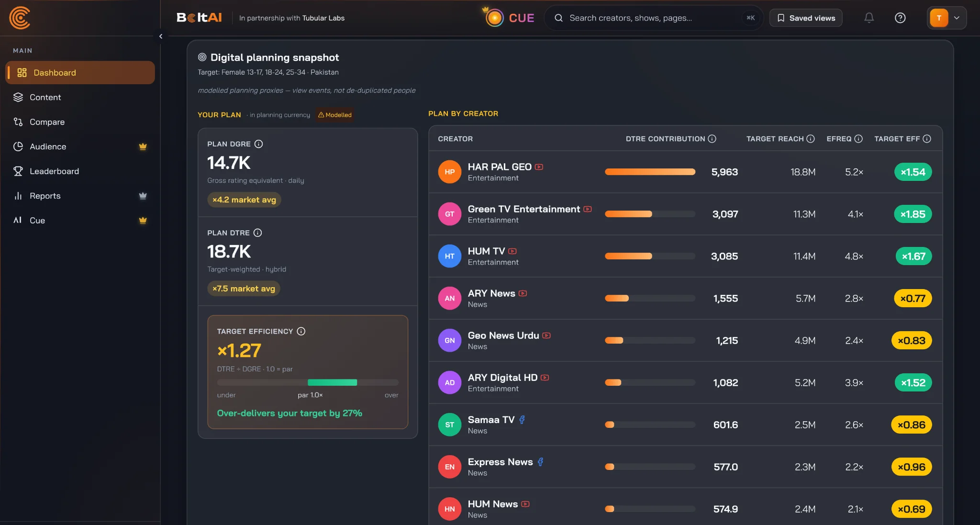
Task: Click the crown icon beside Cue
Action: point(143,220)
